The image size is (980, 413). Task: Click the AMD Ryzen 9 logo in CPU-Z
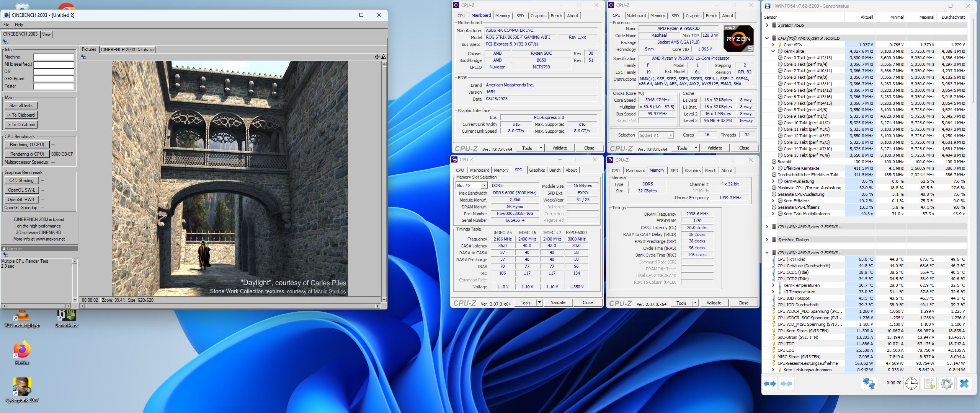point(738,38)
